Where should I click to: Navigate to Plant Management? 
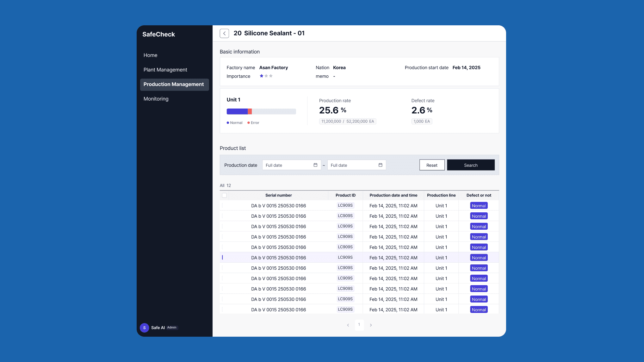pos(165,70)
